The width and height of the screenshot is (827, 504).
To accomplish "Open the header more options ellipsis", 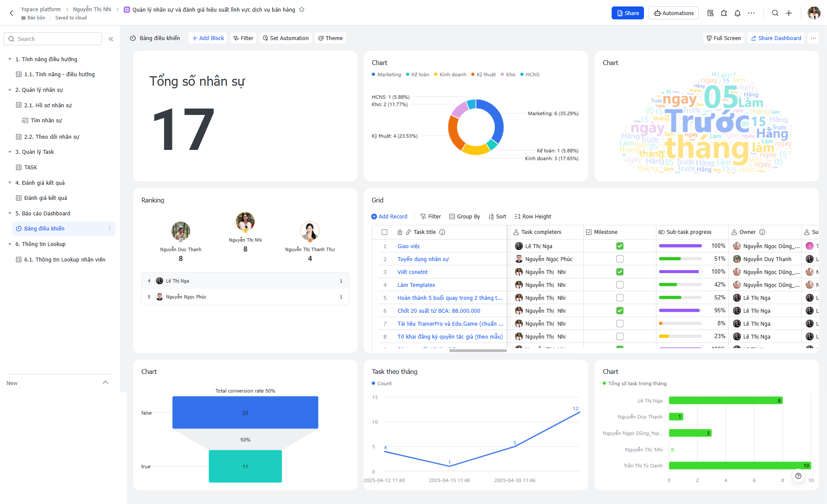I will (751, 13).
